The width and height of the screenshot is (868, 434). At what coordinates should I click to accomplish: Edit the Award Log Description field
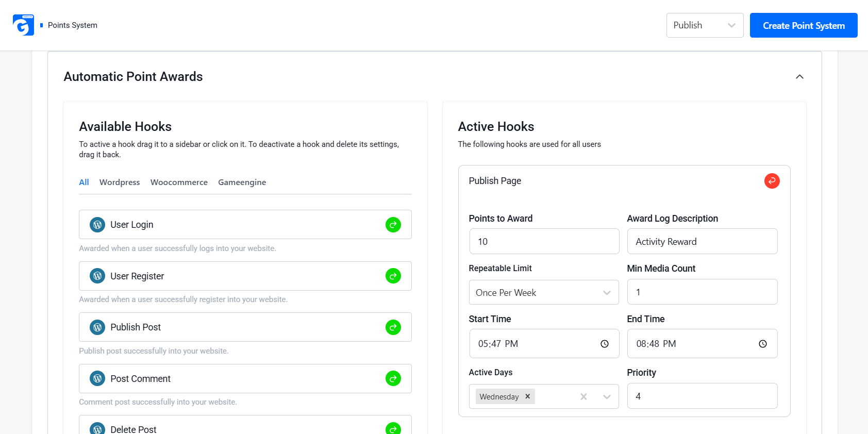point(702,241)
